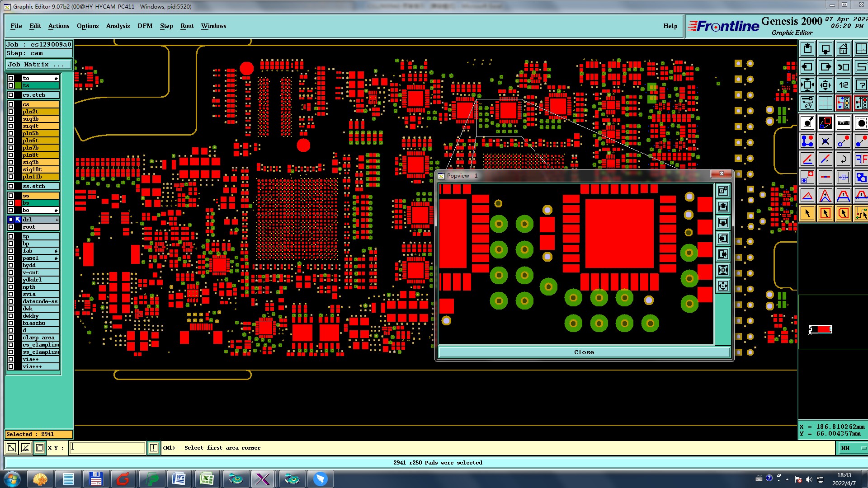Open the Job Matrix dropdown button

(38, 65)
